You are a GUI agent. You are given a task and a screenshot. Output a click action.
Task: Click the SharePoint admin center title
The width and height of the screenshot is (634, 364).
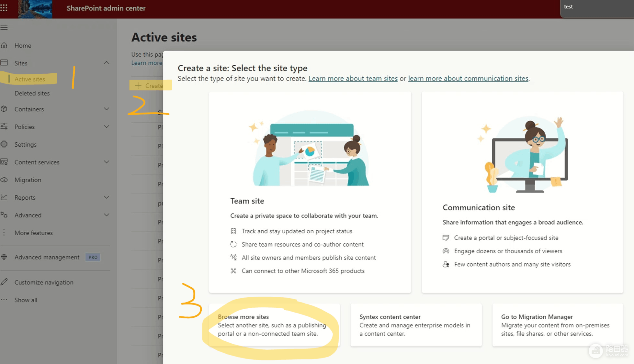click(x=106, y=8)
